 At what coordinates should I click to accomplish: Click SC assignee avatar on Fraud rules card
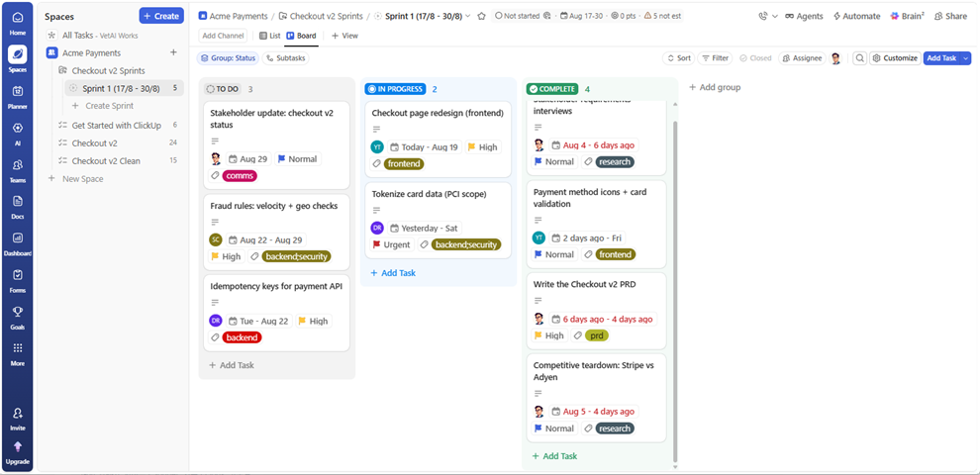click(x=216, y=240)
